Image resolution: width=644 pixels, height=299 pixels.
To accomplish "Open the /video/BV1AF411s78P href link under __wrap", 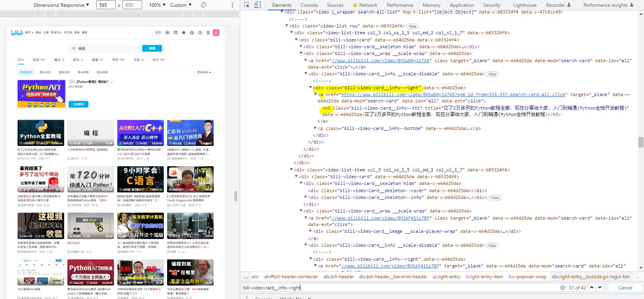I will pos(381,218).
